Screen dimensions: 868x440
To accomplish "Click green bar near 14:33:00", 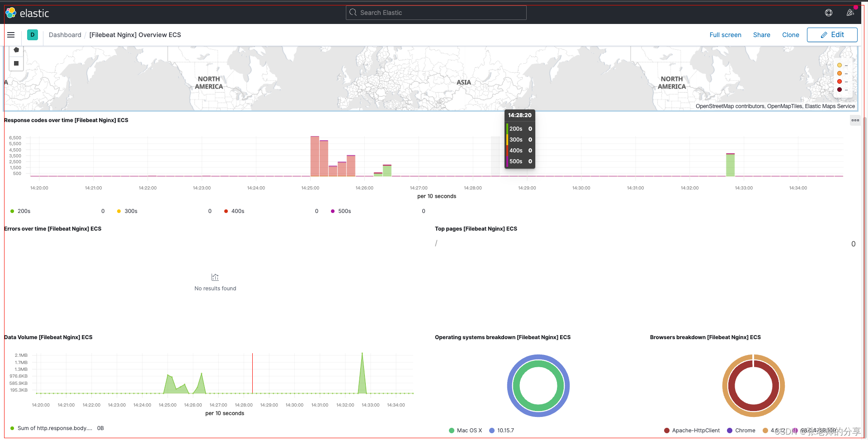I will coord(730,165).
